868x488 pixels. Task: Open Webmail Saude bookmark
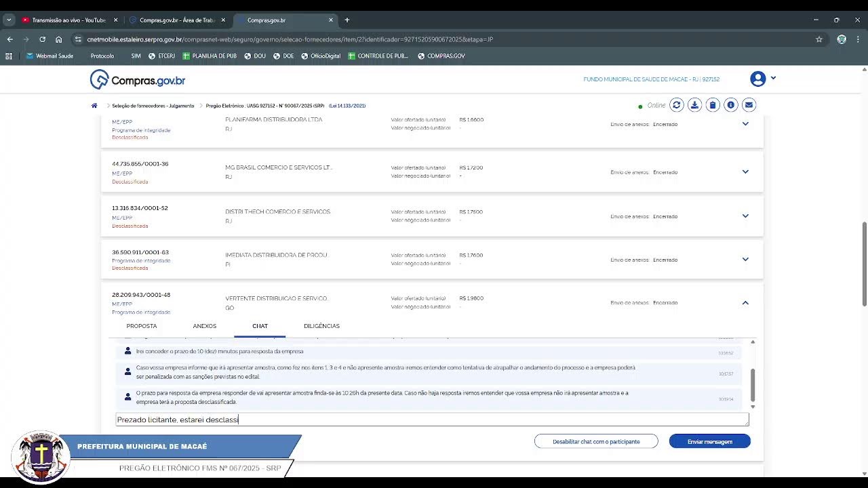coord(50,56)
